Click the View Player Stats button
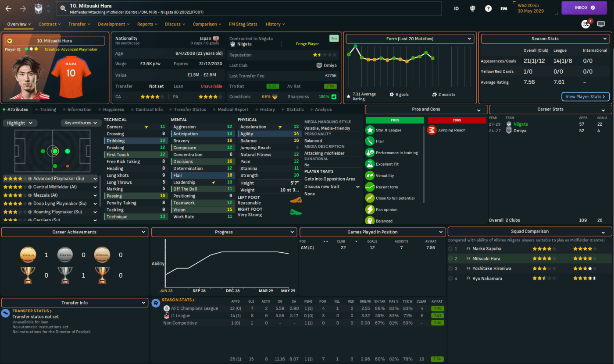Screen dimensions: 614x364 585,96
